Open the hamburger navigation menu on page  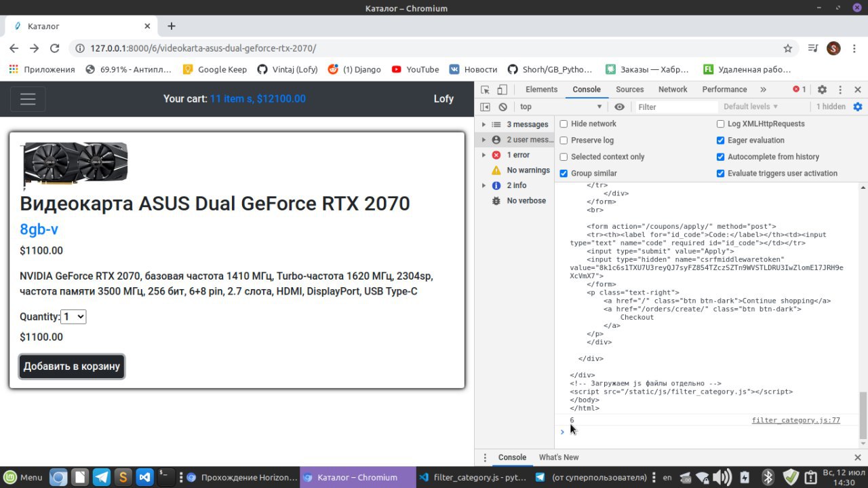[x=28, y=99]
